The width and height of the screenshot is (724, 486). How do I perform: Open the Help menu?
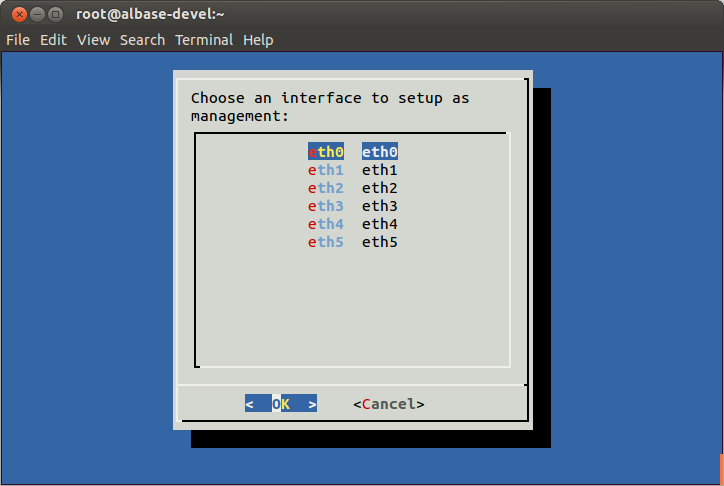point(258,40)
